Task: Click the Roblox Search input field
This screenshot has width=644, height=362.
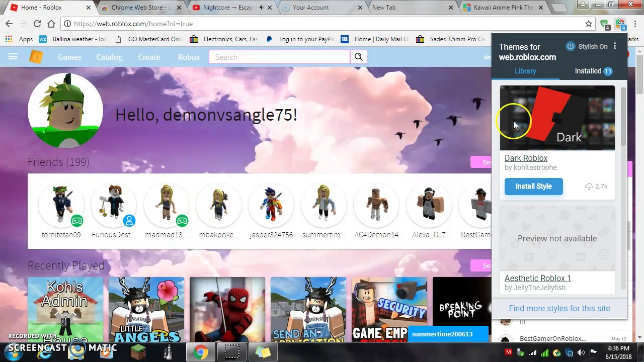Action: pyautogui.click(x=279, y=57)
